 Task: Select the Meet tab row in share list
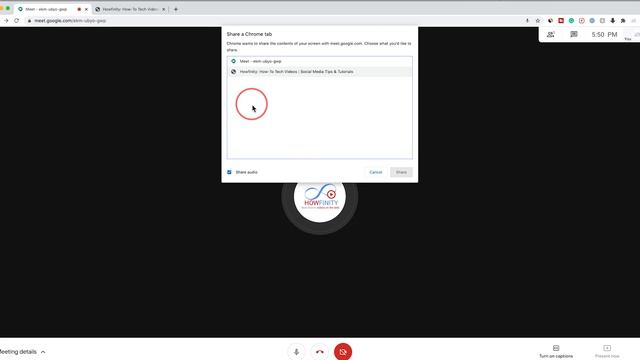tap(320, 61)
